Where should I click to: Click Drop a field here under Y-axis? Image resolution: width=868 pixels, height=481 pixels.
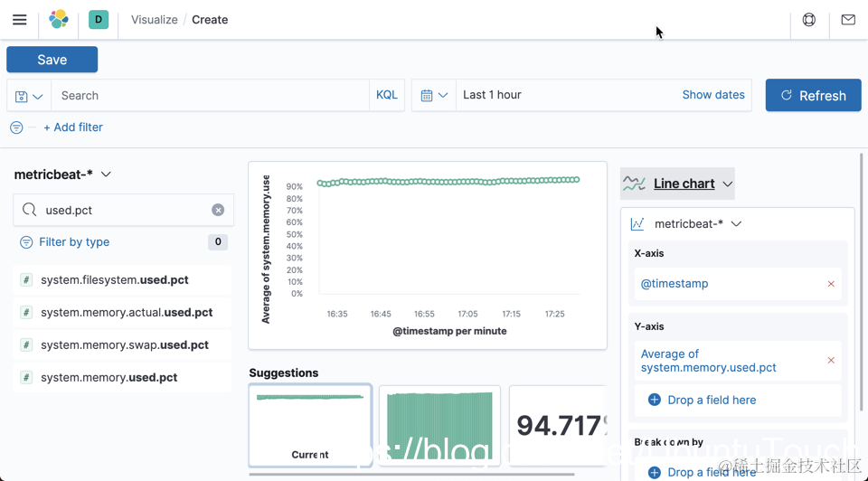(712, 400)
